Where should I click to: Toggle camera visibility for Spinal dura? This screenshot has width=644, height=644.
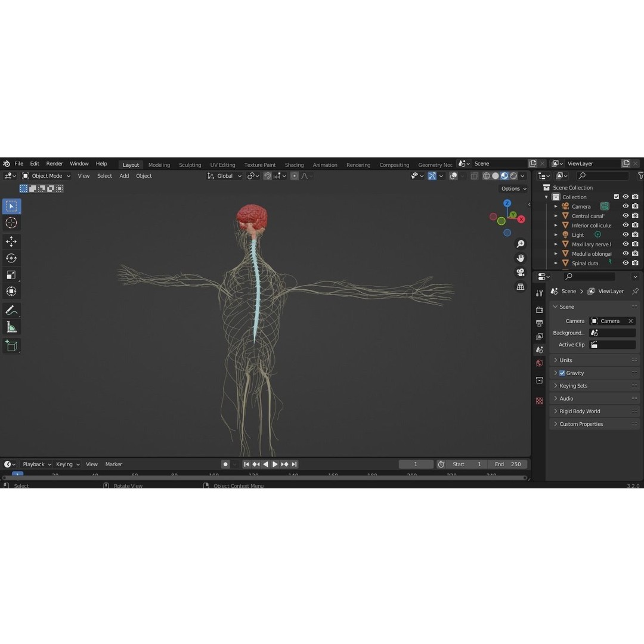click(x=634, y=263)
